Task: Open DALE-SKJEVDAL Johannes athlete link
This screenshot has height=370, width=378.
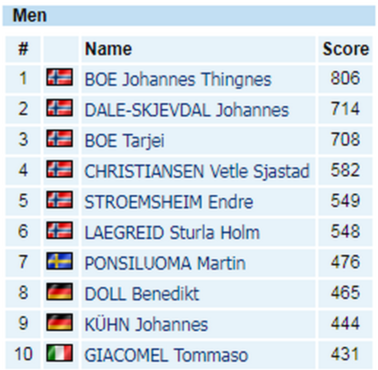Action: 187,110
